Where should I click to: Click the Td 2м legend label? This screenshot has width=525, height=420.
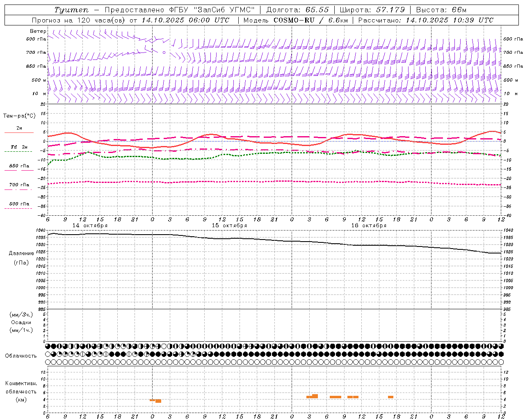point(19,147)
